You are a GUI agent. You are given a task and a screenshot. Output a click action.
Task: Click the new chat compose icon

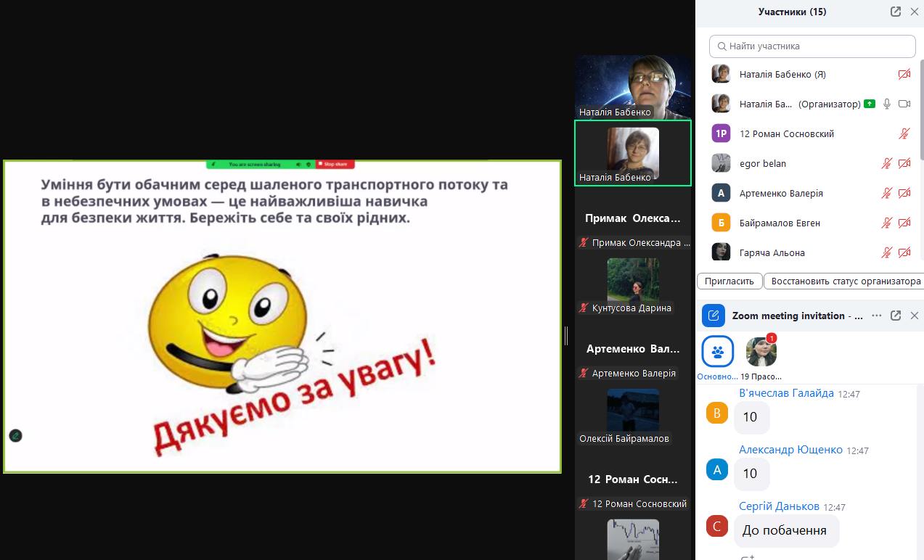pyautogui.click(x=714, y=316)
